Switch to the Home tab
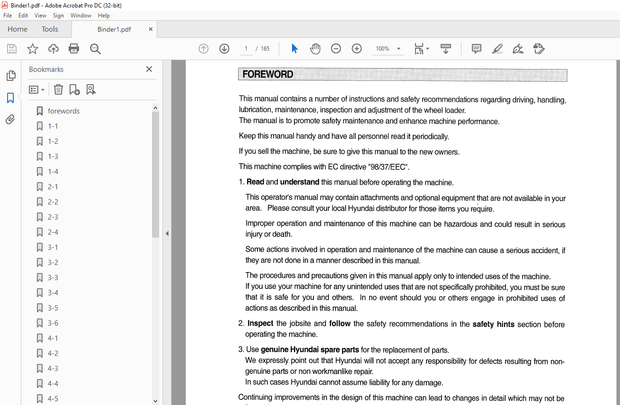Viewport: 620px width, 405px height. [17, 29]
